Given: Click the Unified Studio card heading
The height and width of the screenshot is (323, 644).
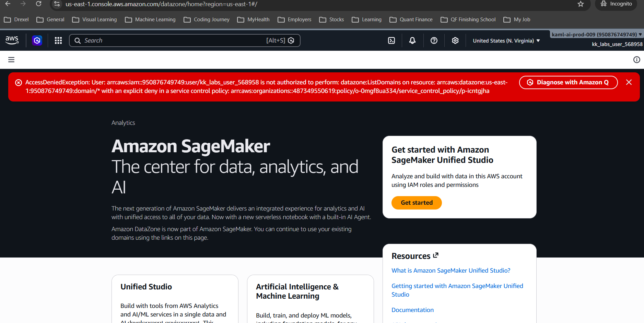Looking at the screenshot, I should click(146, 287).
